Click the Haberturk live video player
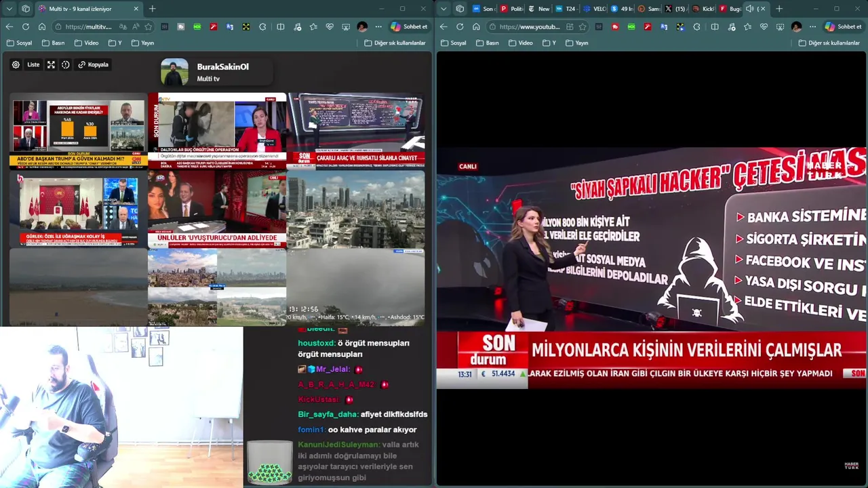The height and width of the screenshot is (488, 868). (x=651, y=268)
